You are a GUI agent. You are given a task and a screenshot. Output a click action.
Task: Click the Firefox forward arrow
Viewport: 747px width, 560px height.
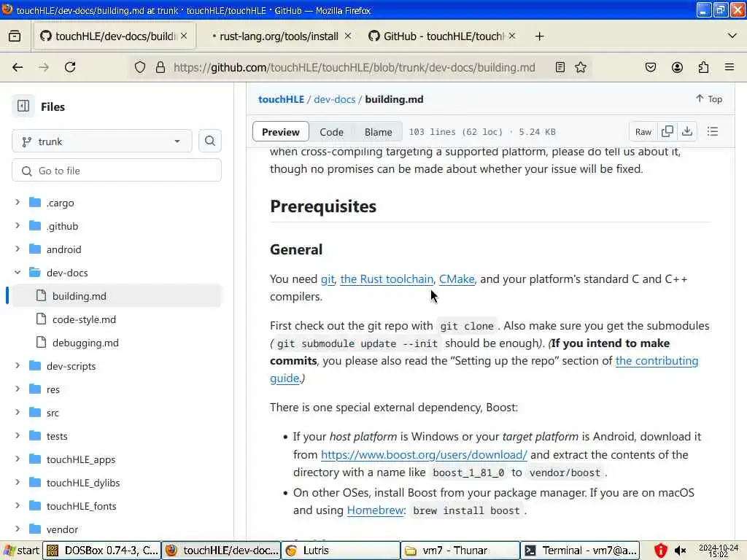[44, 67]
